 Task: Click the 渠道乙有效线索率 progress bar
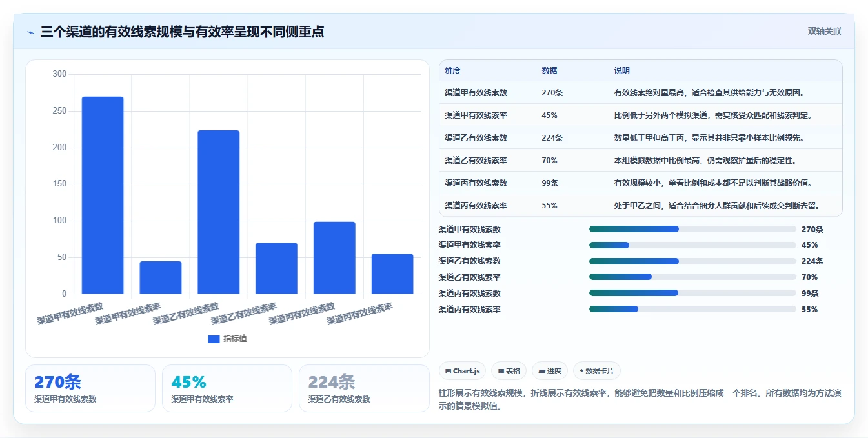(x=692, y=277)
